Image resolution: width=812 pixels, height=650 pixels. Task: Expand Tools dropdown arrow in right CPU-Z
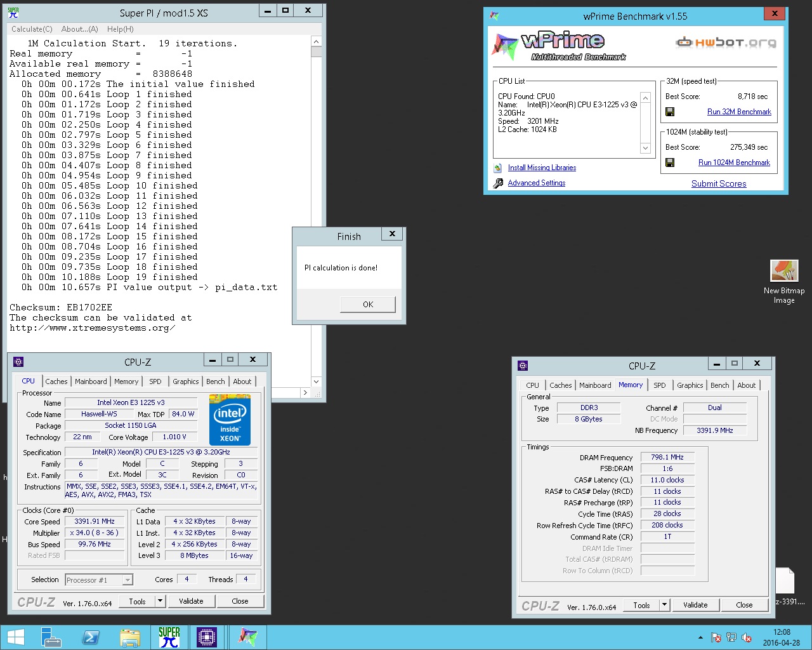pos(665,605)
